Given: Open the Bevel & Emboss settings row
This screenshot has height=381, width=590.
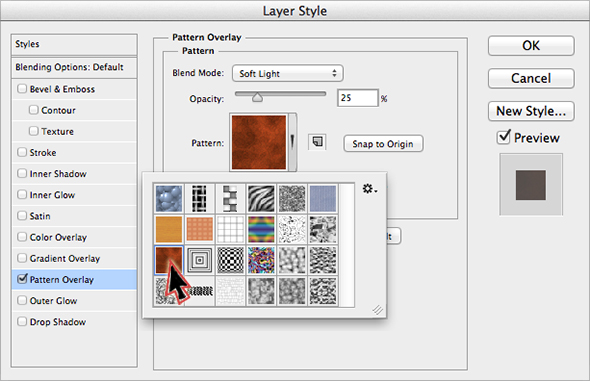Looking at the screenshot, I should coord(74,89).
